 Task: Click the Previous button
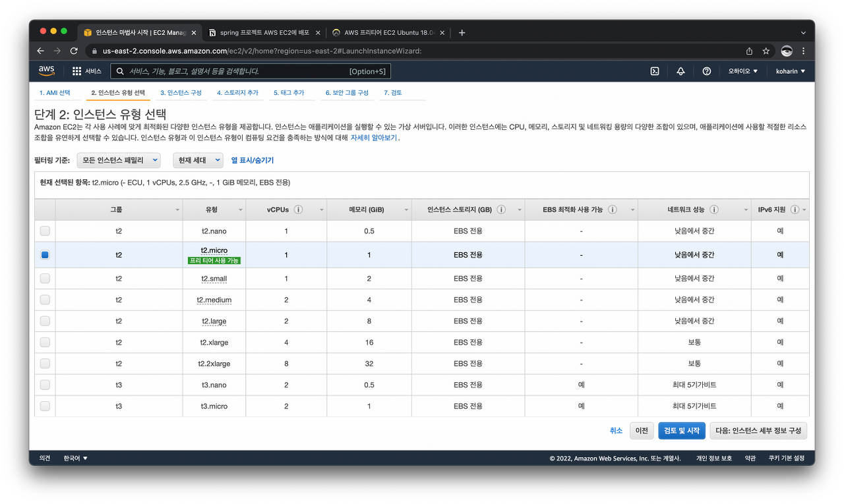coord(642,430)
